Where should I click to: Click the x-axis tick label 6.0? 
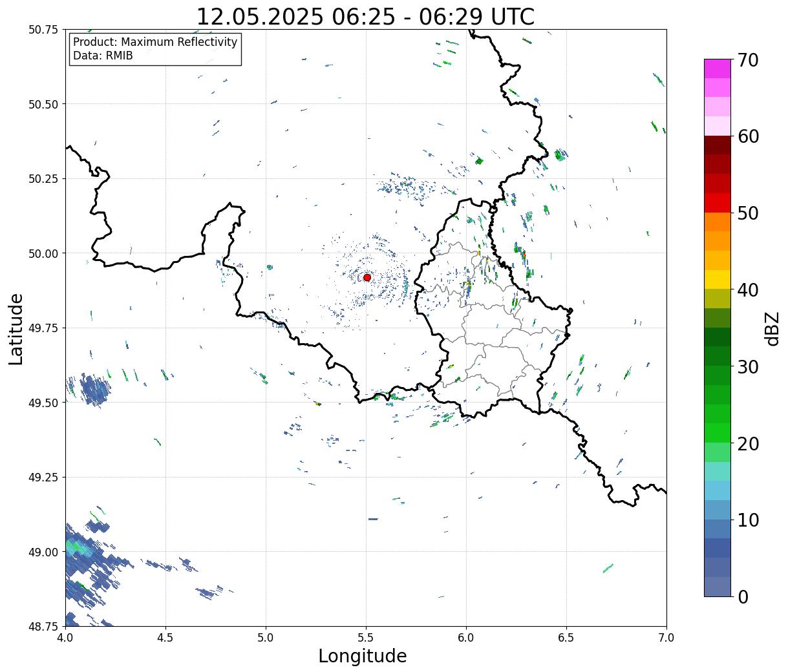[466, 637]
